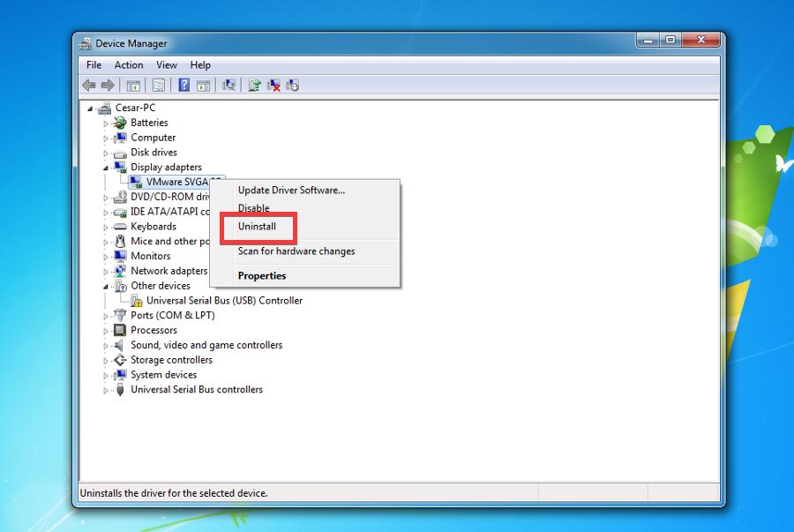Select the Storage controllers category icon

pyautogui.click(x=120, y=360)
